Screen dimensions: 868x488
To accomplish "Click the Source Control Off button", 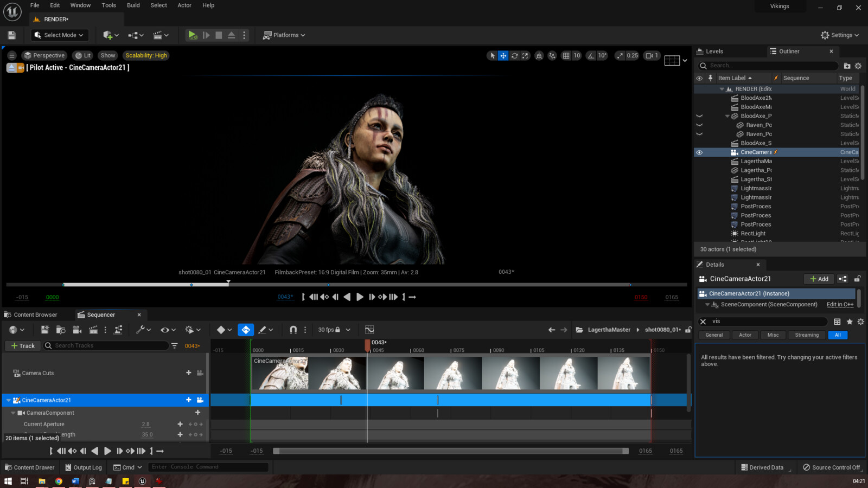I will pyautogui.click(x=831, y=467).
